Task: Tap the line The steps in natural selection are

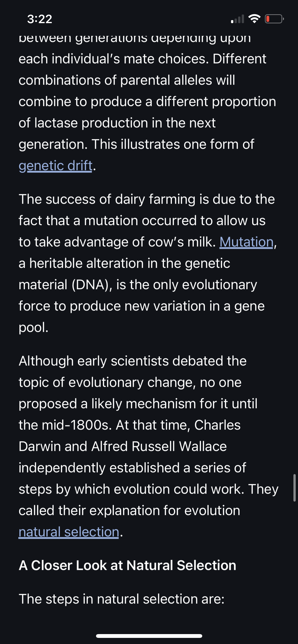Action: (x=121, y=599)
